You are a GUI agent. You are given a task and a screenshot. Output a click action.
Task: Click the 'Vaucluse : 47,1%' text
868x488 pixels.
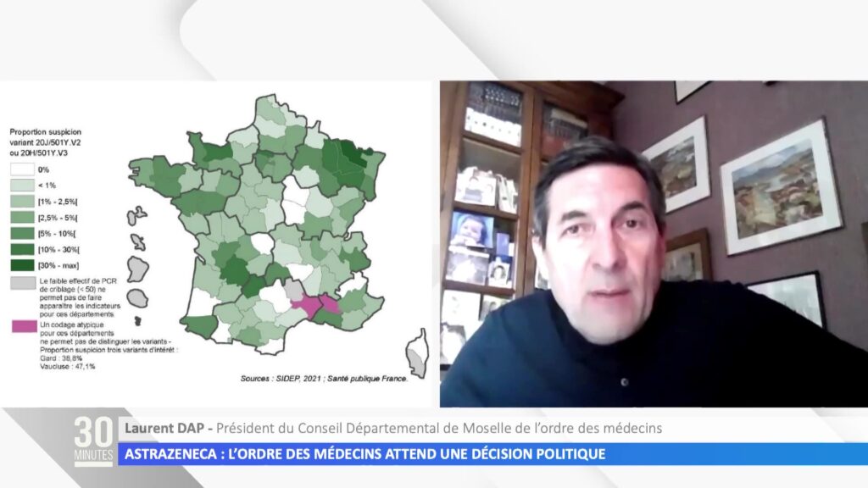pos(68,366)
